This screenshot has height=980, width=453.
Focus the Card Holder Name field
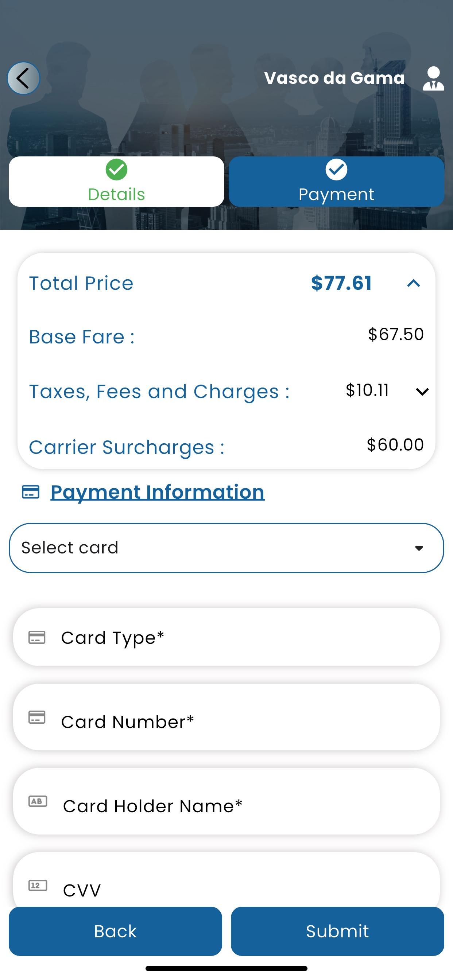pyautogui.click(x=226, y=801)
